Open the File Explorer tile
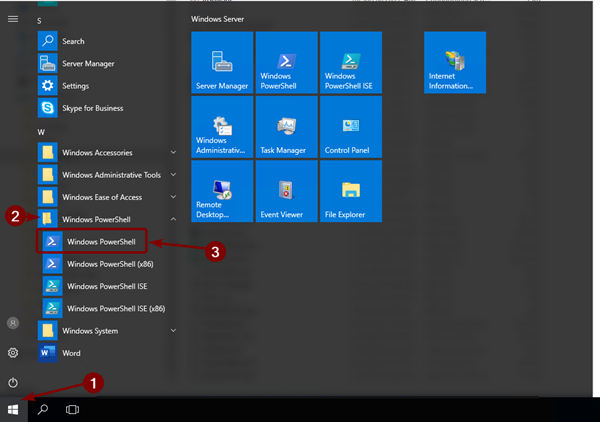This screenshot has width=600, height=422. [x=351, y=191]
